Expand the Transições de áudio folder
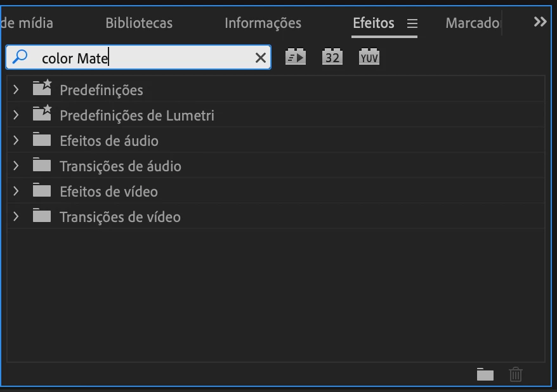Image resolution: width=557 pixels, height=392 pixels. point(16,166)
